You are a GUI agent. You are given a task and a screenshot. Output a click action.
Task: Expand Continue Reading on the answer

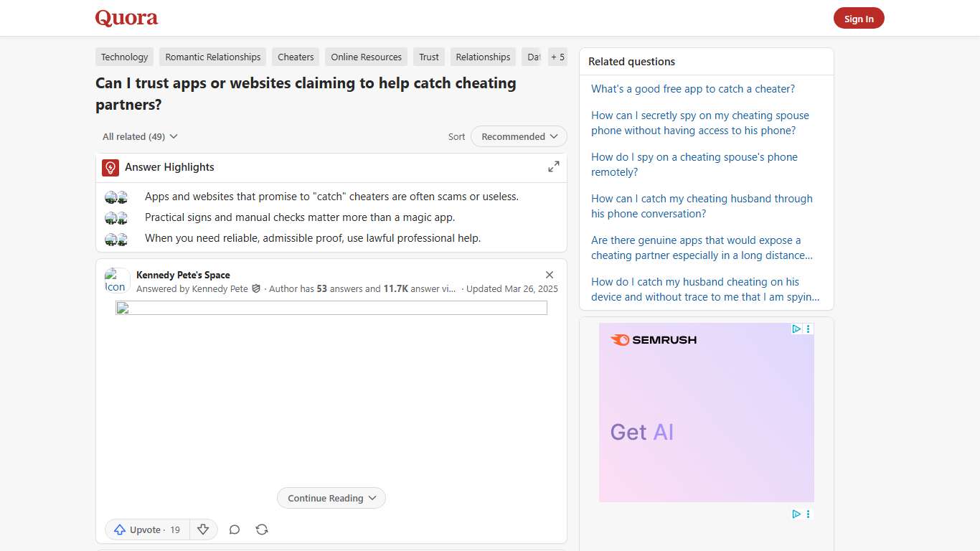click(x=331, y=497)
